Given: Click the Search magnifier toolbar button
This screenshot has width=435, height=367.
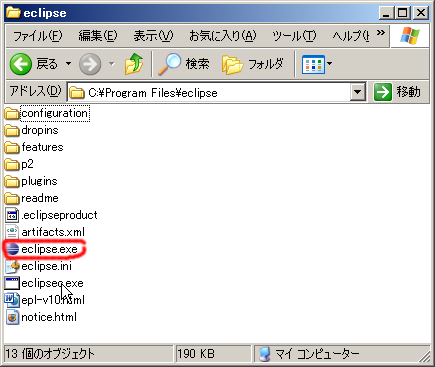Looking at the screenshot, I should click(184, 63).
